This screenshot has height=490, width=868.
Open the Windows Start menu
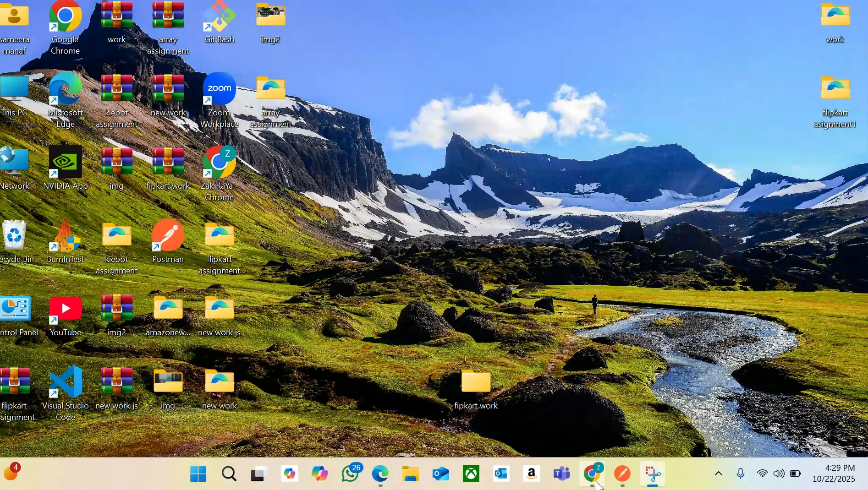coord(198,474)
